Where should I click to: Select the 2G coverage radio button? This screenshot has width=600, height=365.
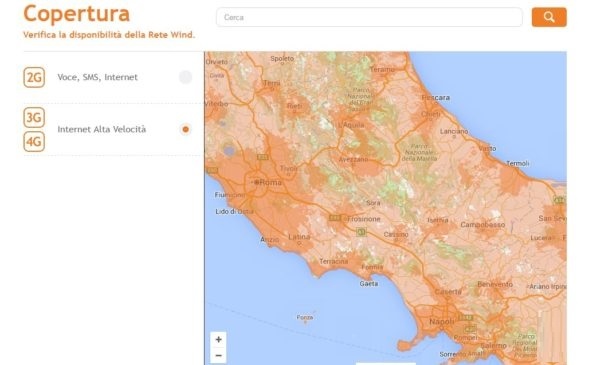pyautogui.click(x=185, y=77)
